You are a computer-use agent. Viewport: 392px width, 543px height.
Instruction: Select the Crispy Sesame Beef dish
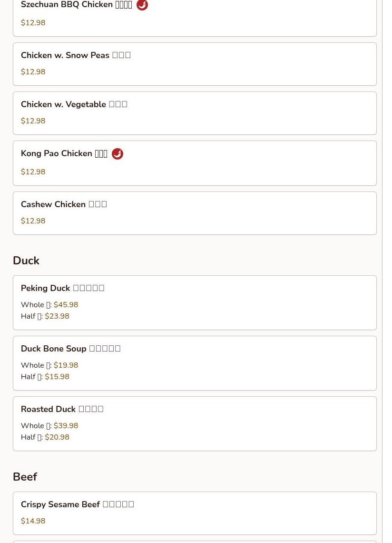tap(195, 513)
